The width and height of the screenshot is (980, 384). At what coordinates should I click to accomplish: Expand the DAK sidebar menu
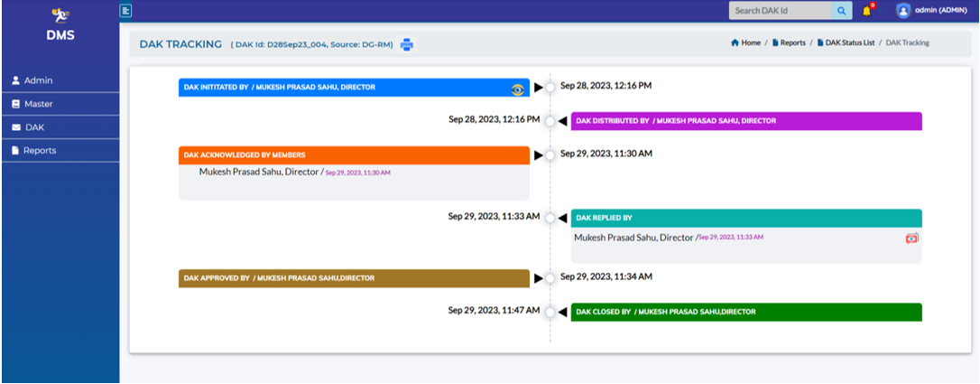coord(34,127)
